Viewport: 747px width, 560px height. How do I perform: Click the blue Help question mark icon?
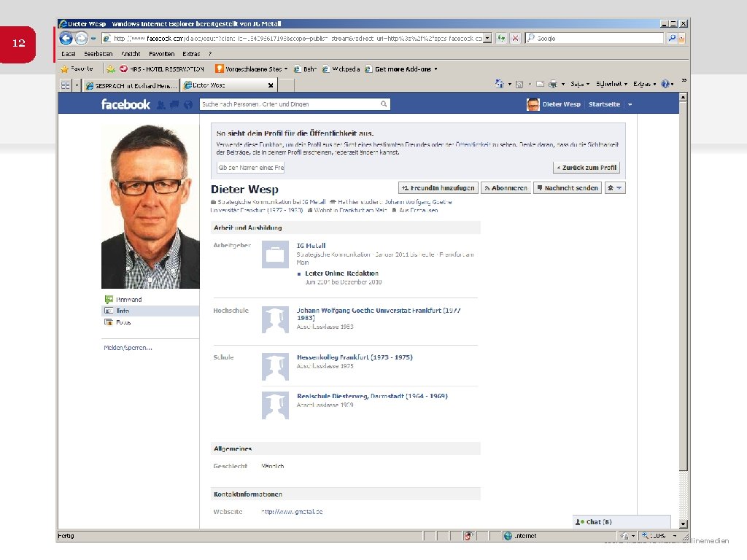(665, 84)
